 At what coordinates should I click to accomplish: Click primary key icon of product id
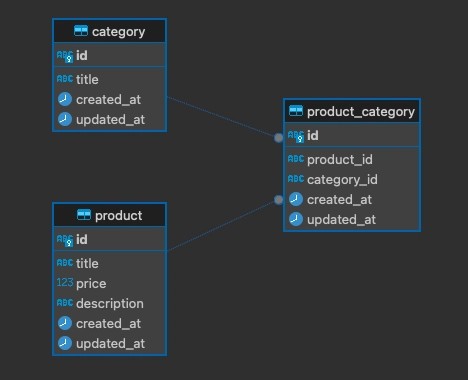[65, 240]
